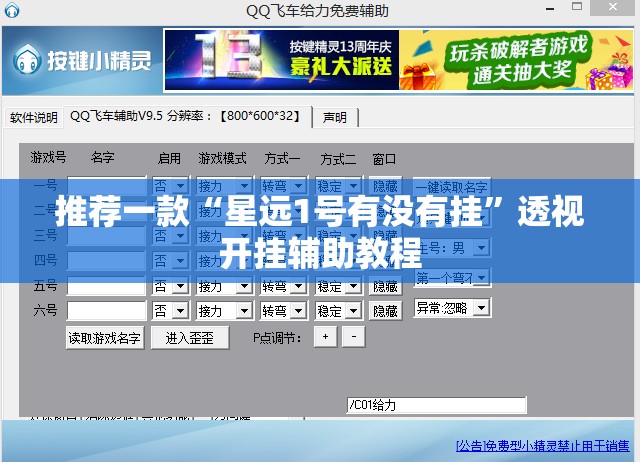Click the 一号 隐藏 button
This screenshot has height=462, width=640.
pyautogui.click(x=385, y=187)
